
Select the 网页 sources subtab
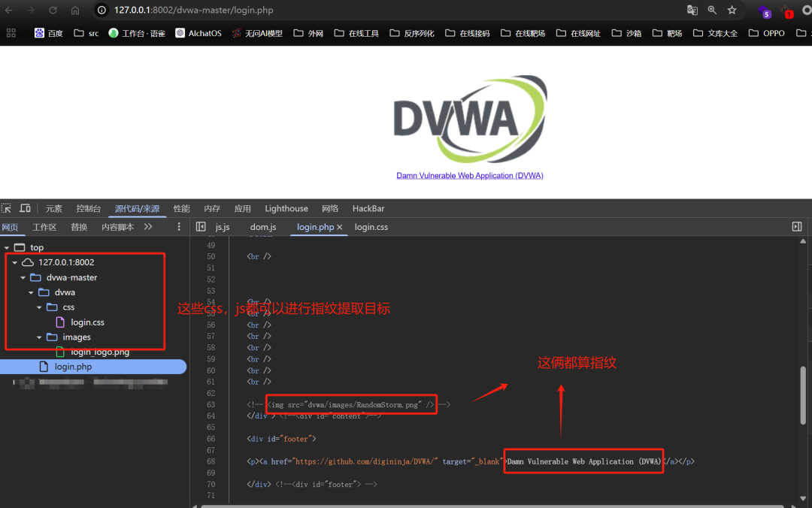[10, 227]
